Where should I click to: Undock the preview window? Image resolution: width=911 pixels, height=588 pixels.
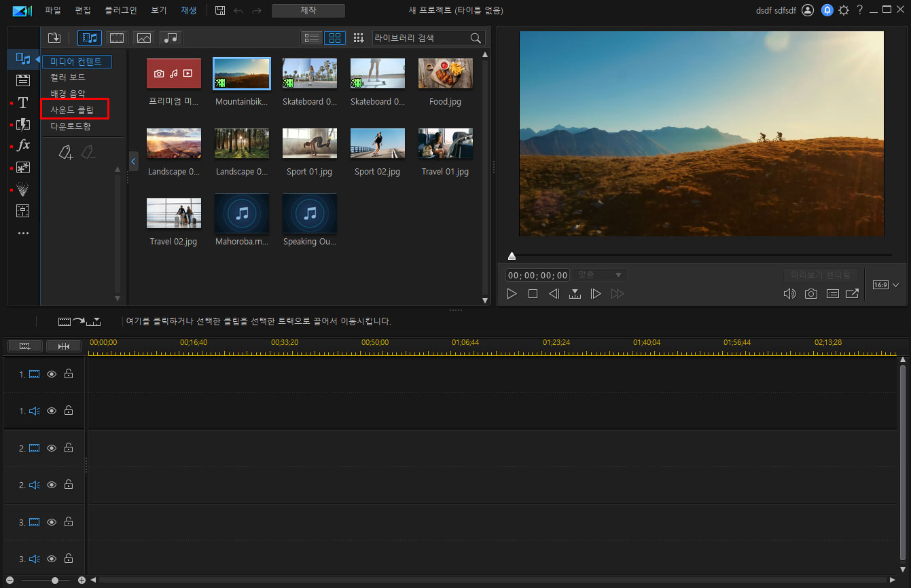pos(852,294)
